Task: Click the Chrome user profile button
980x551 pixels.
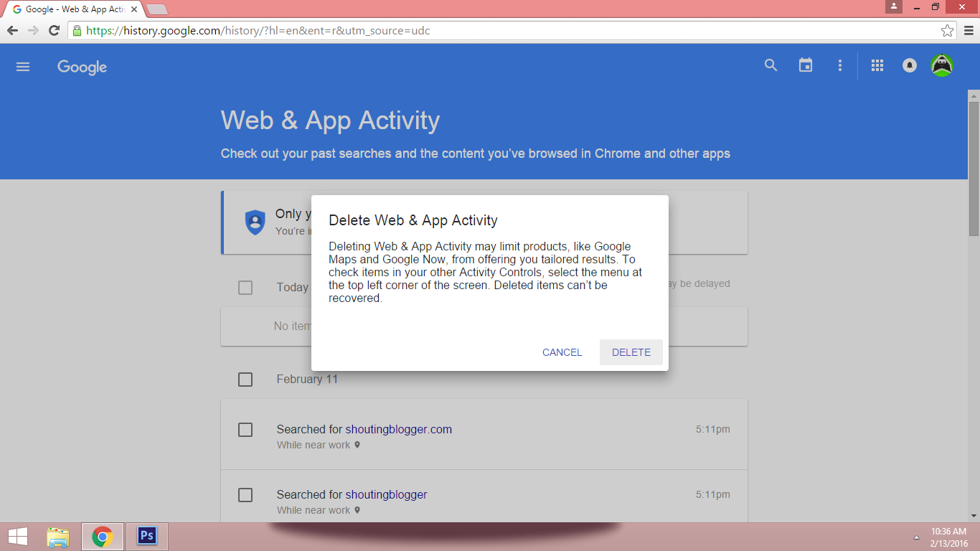Action: click(893, 6)
